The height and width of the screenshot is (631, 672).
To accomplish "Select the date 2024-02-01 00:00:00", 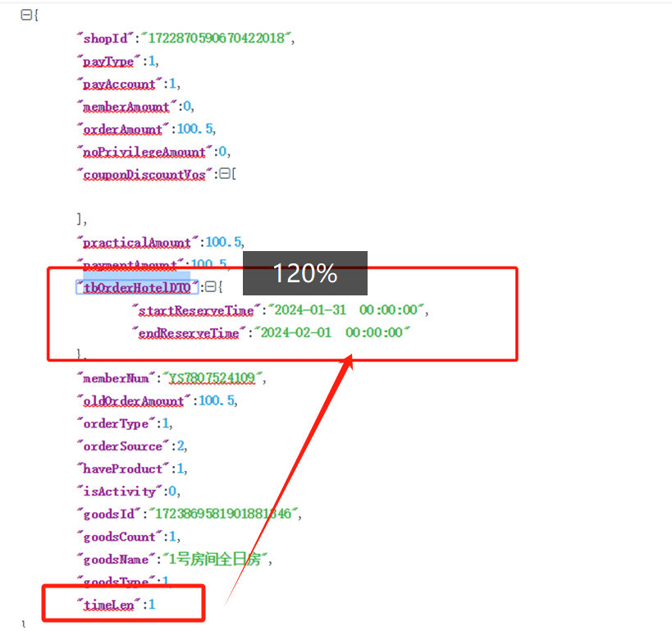I will tap(332, 332).
